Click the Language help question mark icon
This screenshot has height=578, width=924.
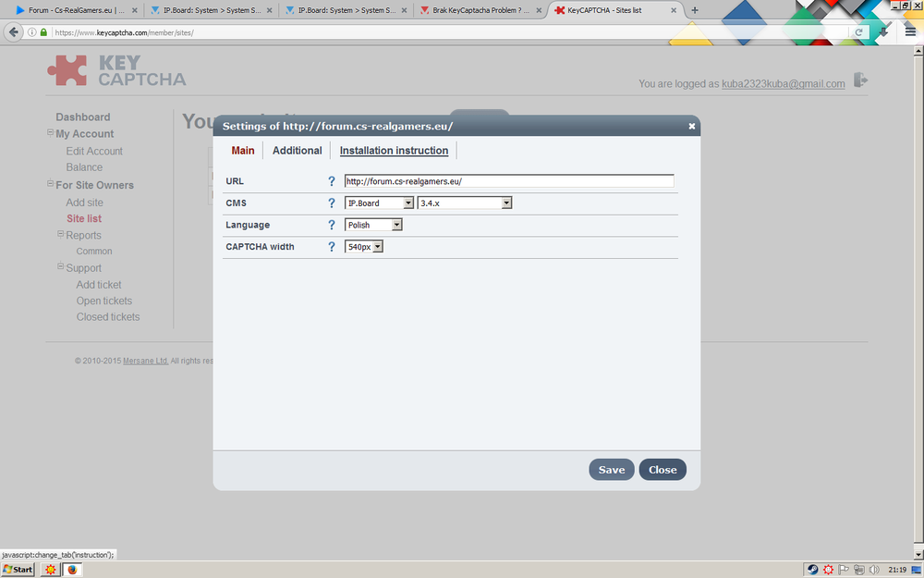(332, 225)
